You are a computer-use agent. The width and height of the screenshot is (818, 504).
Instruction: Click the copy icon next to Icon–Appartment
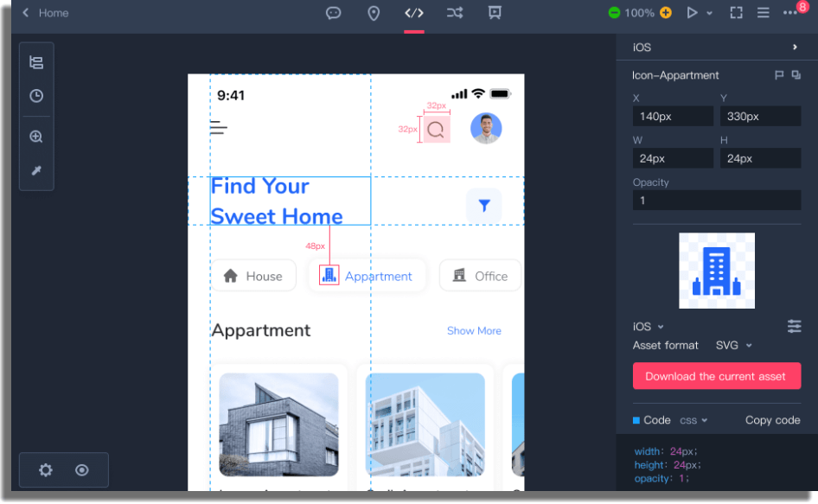coord(796,75)
